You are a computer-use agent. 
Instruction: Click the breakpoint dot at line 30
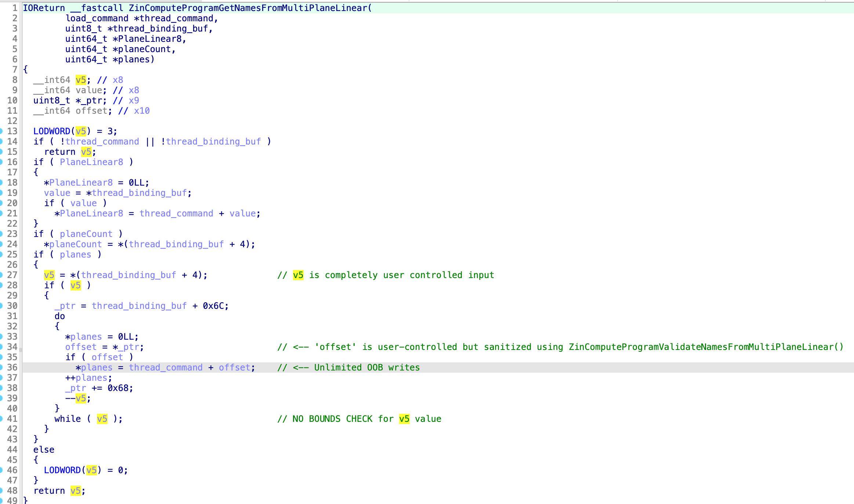point(1,306)
